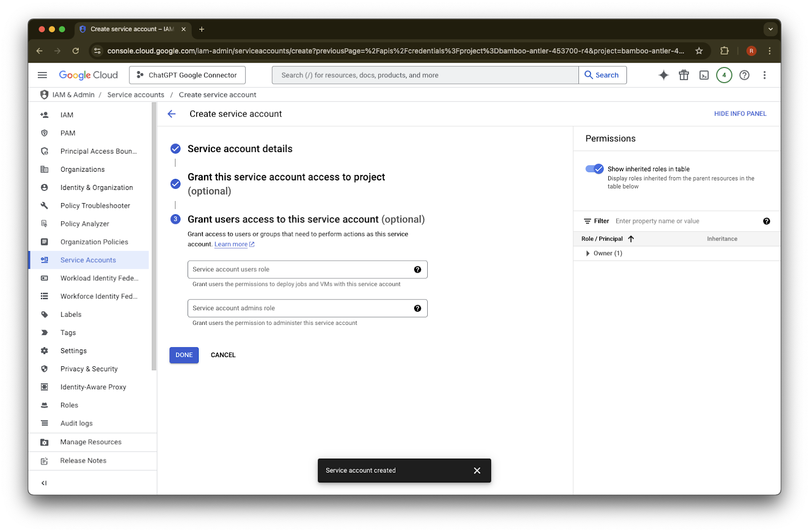Image resolution: width=809 pixels, height=532 pixels.
Task: Dismiss the Service account created notification
Action: tap(477, 470)
